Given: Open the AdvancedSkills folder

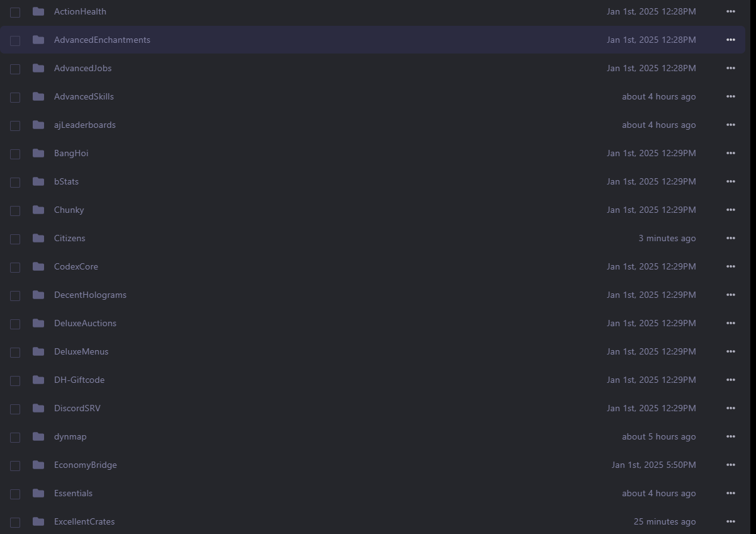Looking at the screenshot, I should point(84,96).
